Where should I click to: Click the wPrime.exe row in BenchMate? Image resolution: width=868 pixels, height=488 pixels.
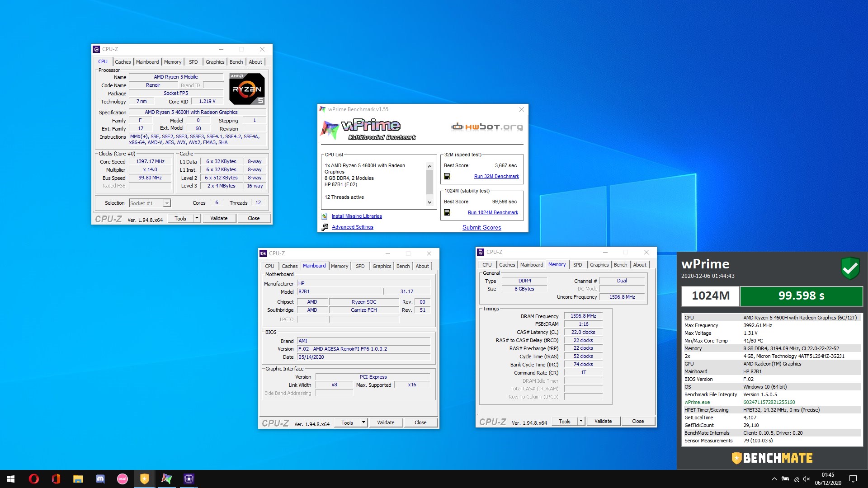tap(772, 402)
